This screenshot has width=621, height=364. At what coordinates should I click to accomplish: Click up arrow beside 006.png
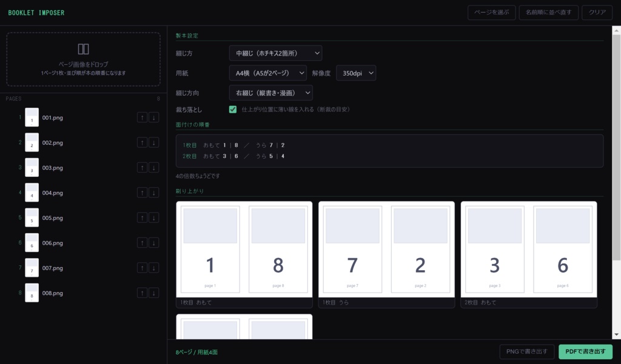pyautogui.click(x=142, y=243)
